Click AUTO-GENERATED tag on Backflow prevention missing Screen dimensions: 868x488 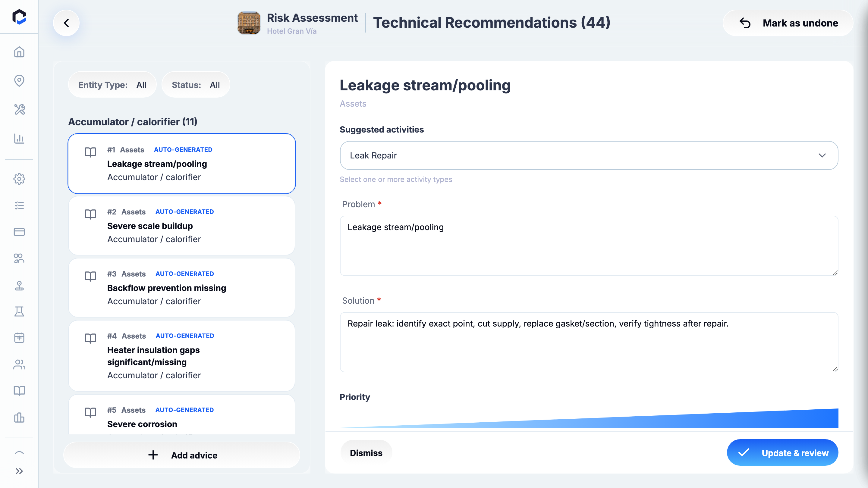point(185,274)
